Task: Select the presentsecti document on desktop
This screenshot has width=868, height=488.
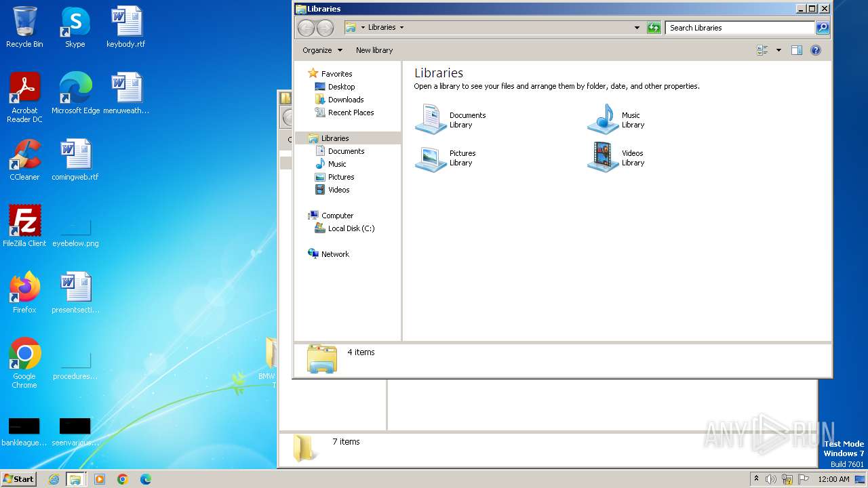Action: coord(75,292)
